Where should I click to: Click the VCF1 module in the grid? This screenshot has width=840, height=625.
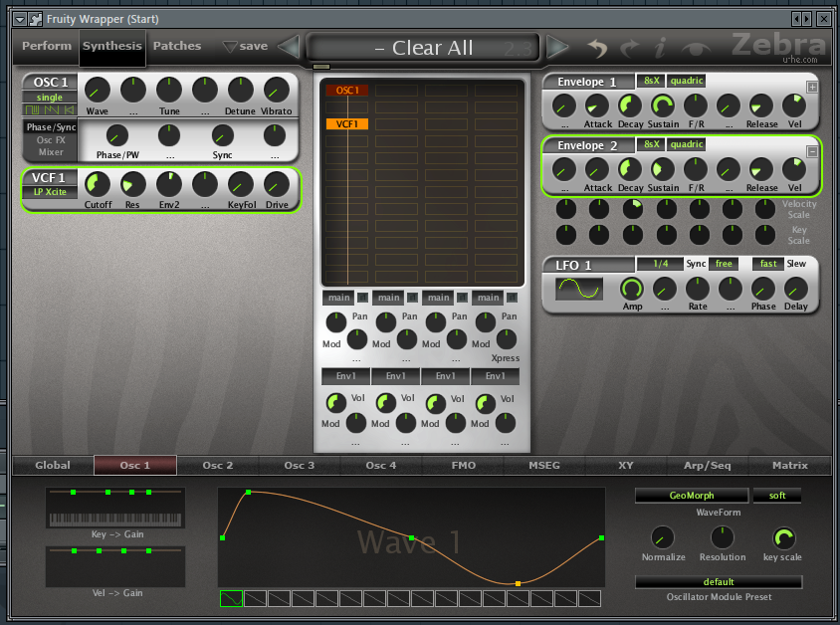pos(347,123)
